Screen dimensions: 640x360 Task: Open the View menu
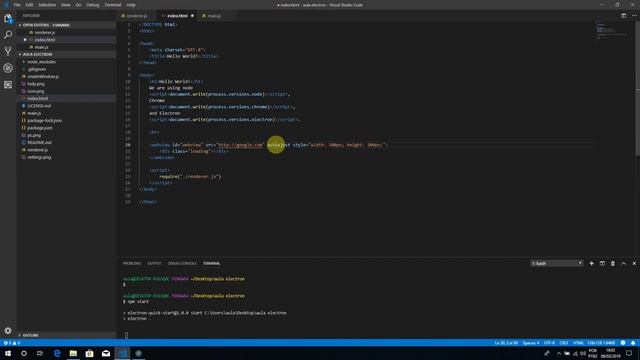[66, 5]
